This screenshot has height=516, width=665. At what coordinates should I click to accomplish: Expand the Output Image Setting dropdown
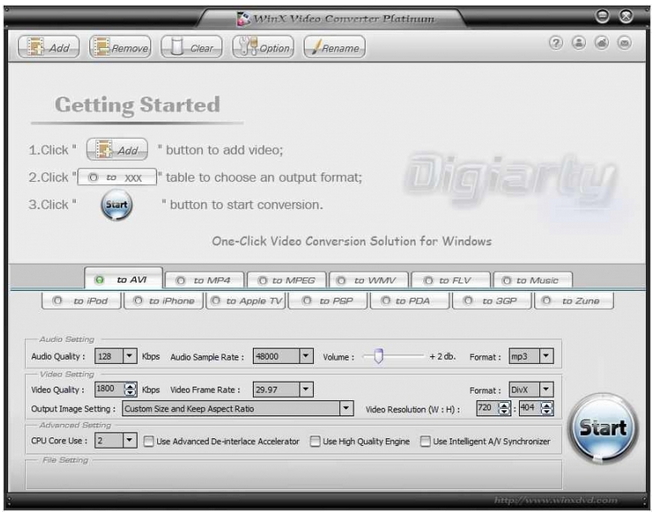point(346,408)
